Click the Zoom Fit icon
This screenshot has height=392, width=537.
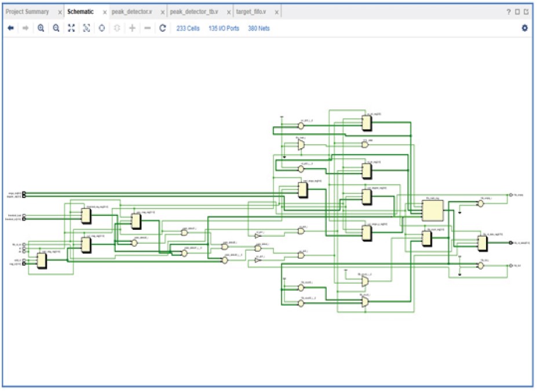71,28
